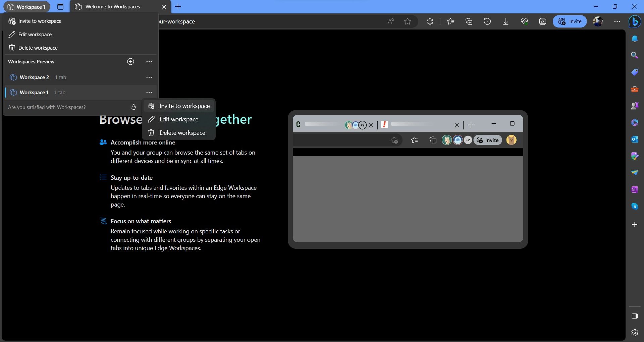Open more options for Workspaces Preview
644x342 pixels.
[x=149, y=61]
